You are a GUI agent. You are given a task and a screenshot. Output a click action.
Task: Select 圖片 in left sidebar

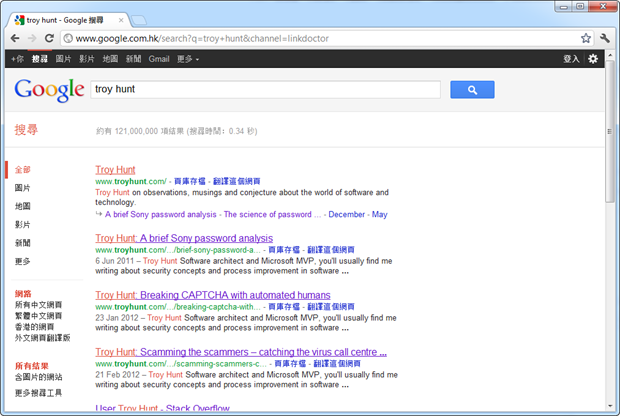(23, 188)
